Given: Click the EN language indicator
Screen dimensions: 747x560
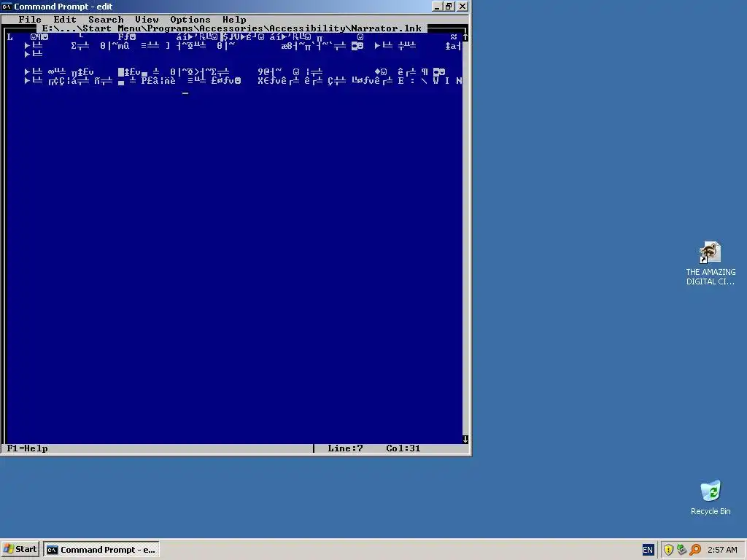Looking at the screenshot, I should (x=648, y=550).
